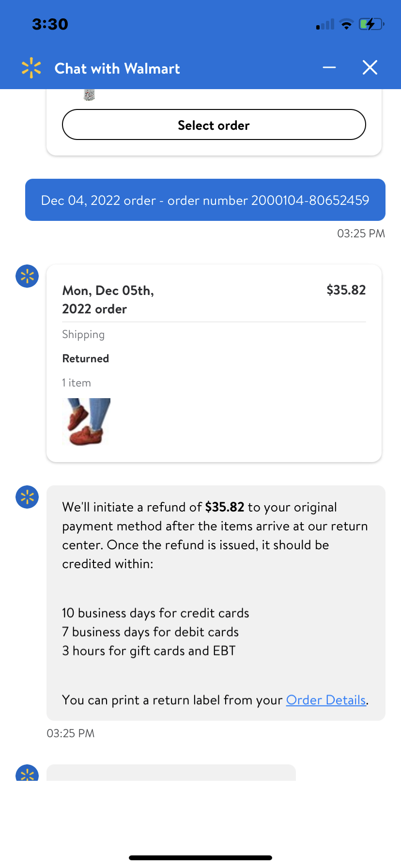Click the Walmart spark logo in header
Viewport: 401px width, 868px height.
[x=31, y=68]
